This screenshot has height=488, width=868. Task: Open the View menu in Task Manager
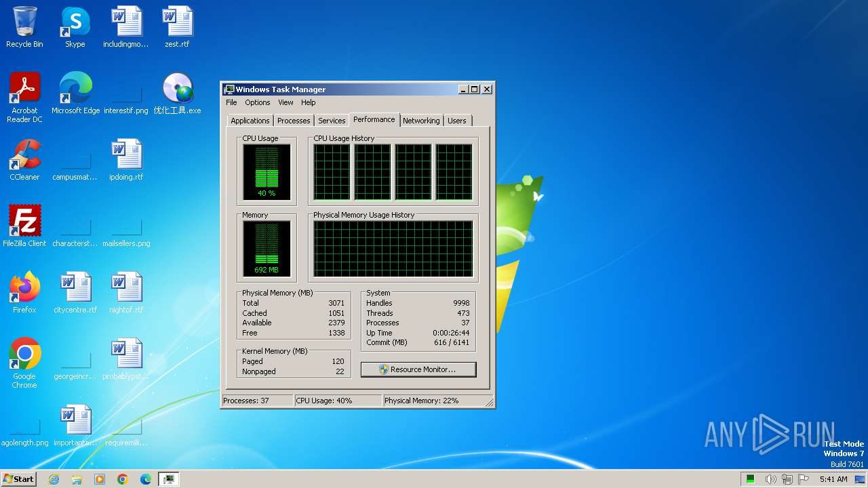(x=285, y=102)
